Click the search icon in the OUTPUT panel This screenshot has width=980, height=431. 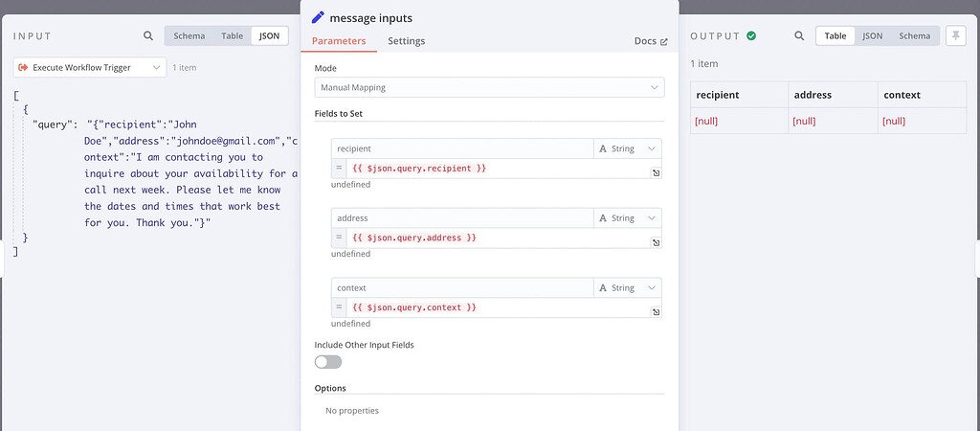(x=799, y=35)
